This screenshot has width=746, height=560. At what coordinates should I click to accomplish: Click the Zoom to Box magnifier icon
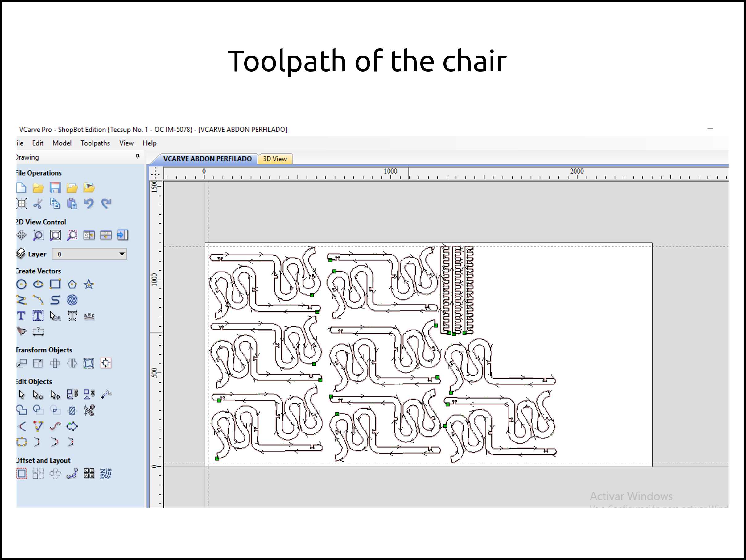pos(38,235)
